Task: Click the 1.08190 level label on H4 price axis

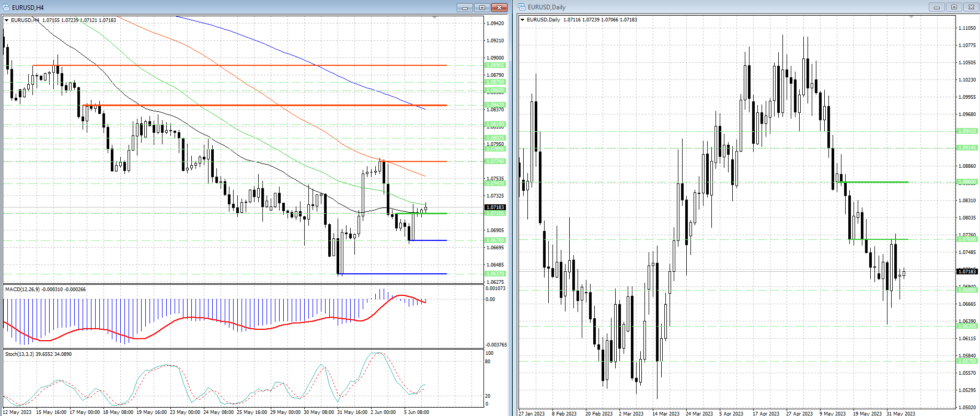Action: pyautogui.click(x=495, y=124)
